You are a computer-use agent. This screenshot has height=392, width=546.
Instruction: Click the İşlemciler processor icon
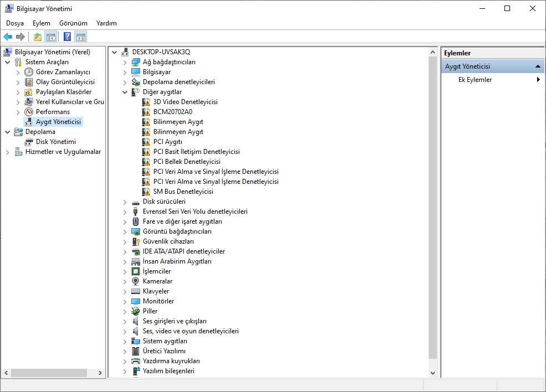pyautogui.click(x=136, y=271)
